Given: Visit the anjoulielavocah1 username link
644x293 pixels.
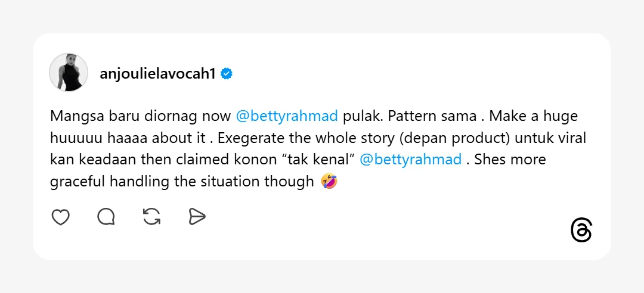Looking at the screenshot, I should (x=157, y=74).
